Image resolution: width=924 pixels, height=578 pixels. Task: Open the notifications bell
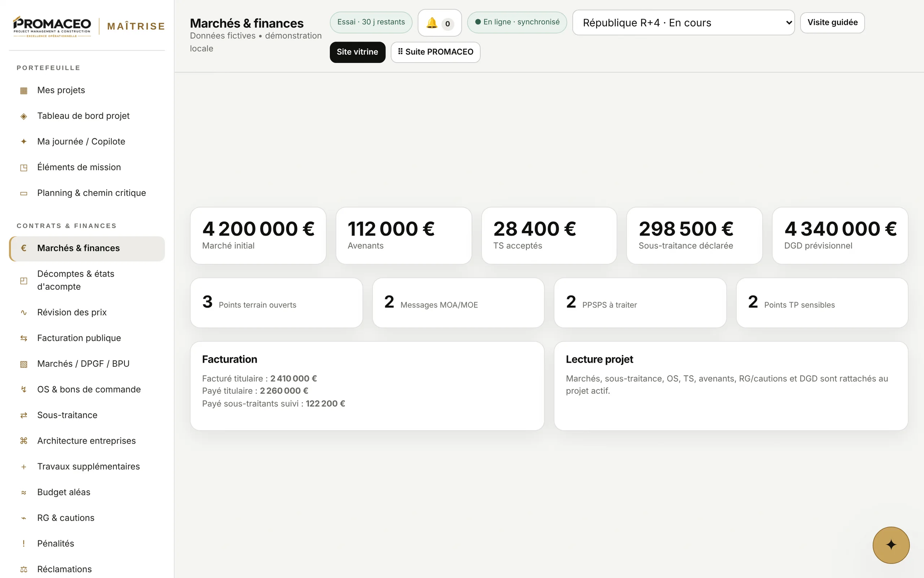(x=440, y=23)
